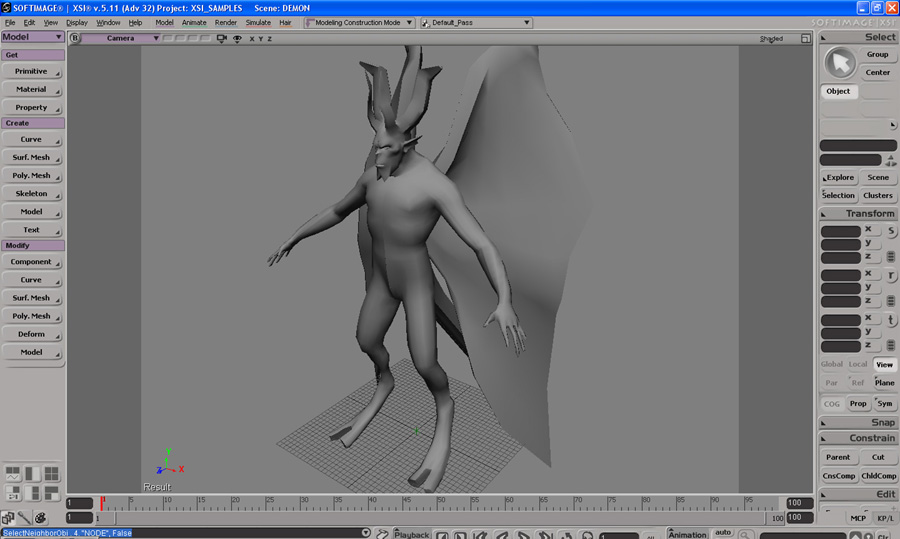900x539 pixels.
Task: Click the Clusters button
Action: (x=878, y=195)
